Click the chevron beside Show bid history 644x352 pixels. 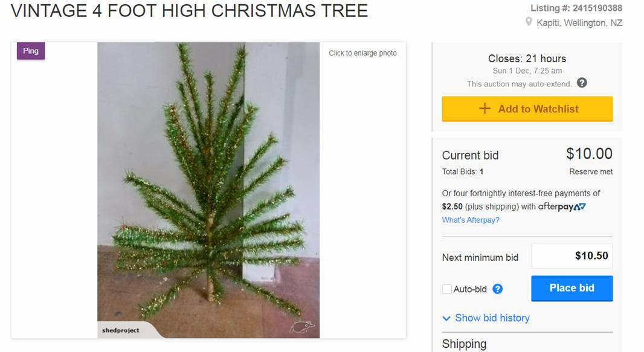point(446,318)
